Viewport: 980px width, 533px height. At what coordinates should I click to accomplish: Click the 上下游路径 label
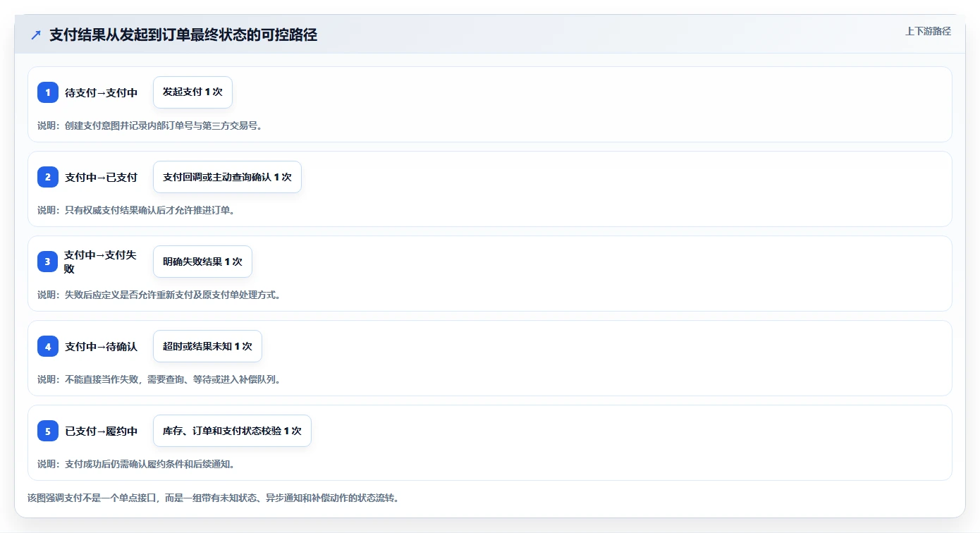pos(928,31)
